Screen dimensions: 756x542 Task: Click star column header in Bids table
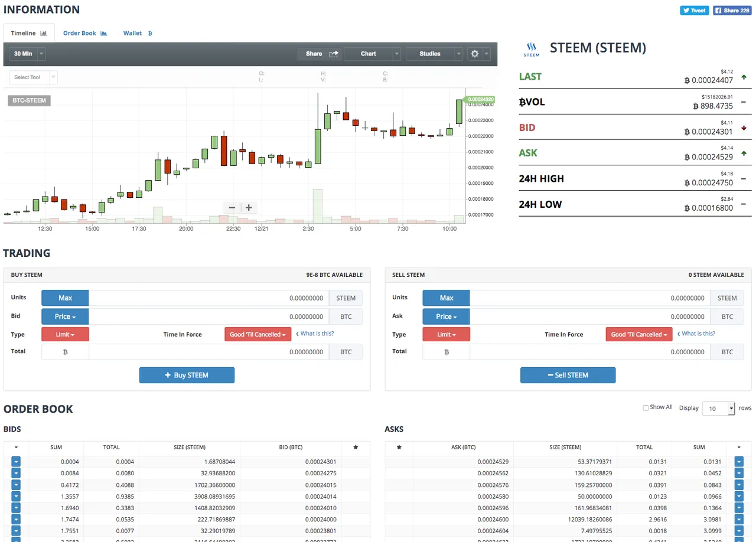coord(356,448)
